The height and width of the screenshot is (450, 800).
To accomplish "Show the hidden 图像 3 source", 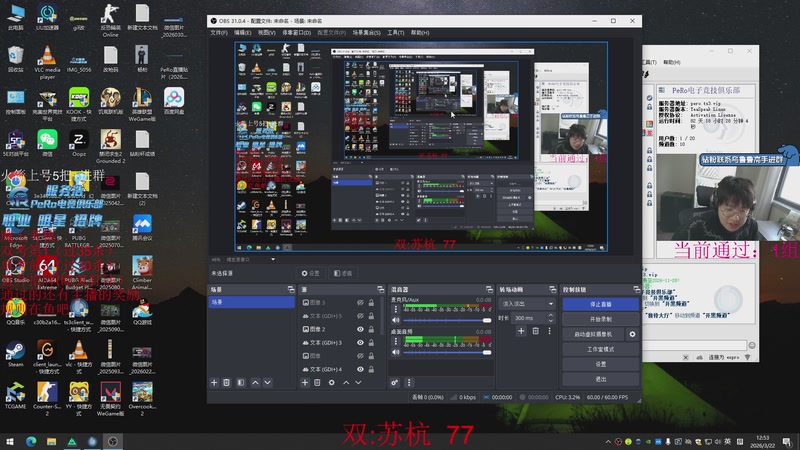I will tap(360, 303).
